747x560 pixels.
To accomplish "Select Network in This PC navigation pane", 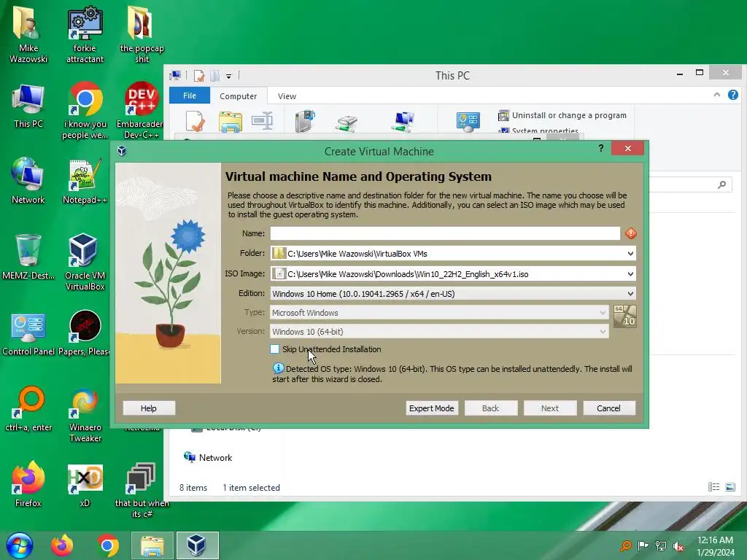I will (x=208, y=458).
